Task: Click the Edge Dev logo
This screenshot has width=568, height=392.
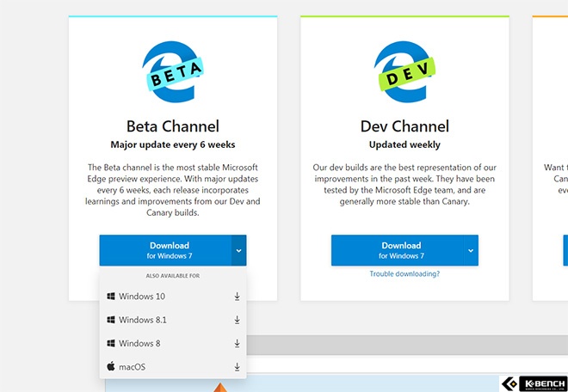Action: tap(404, 71)
